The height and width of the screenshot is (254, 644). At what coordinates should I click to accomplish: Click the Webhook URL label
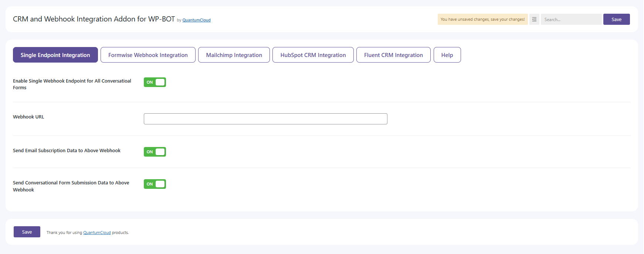pyautogui.click(x=28, y=117)
